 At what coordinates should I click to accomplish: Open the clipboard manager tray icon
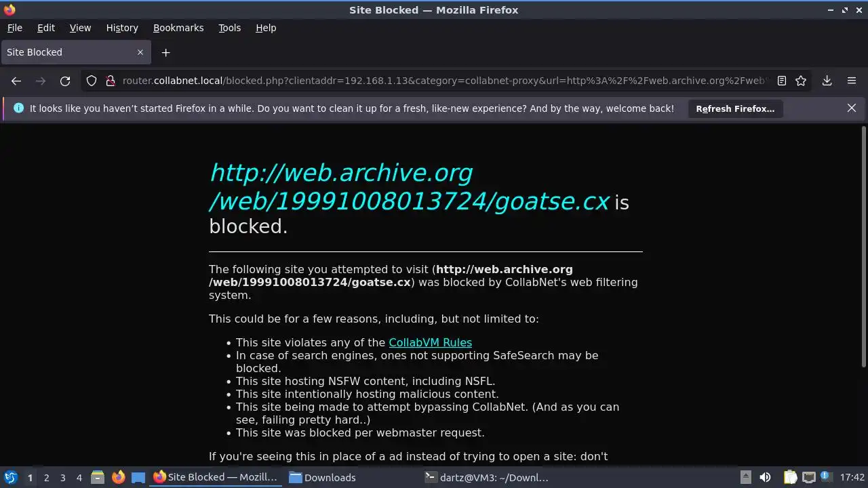790,477
